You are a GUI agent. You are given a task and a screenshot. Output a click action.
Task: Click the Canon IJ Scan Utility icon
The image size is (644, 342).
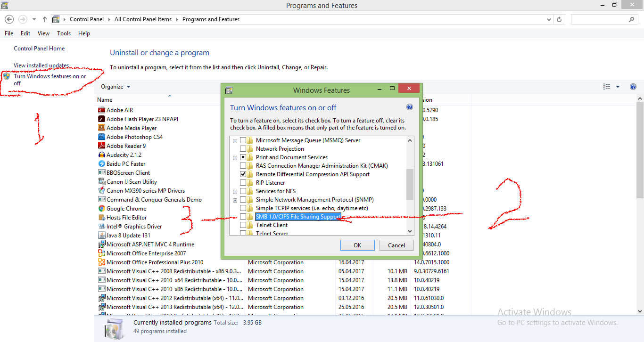101,182
